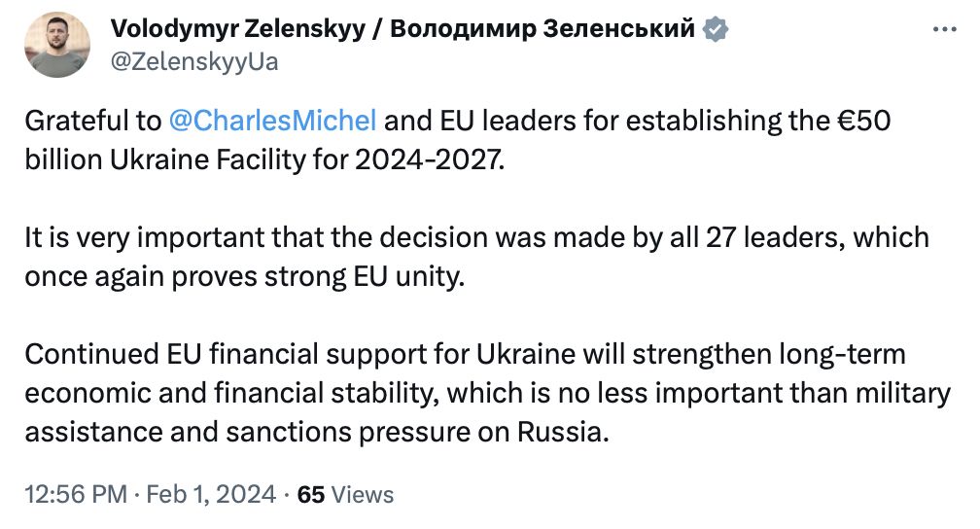Open the three-dot More options menu
Viewport: 980px width, 529px height.
point(945,29)
